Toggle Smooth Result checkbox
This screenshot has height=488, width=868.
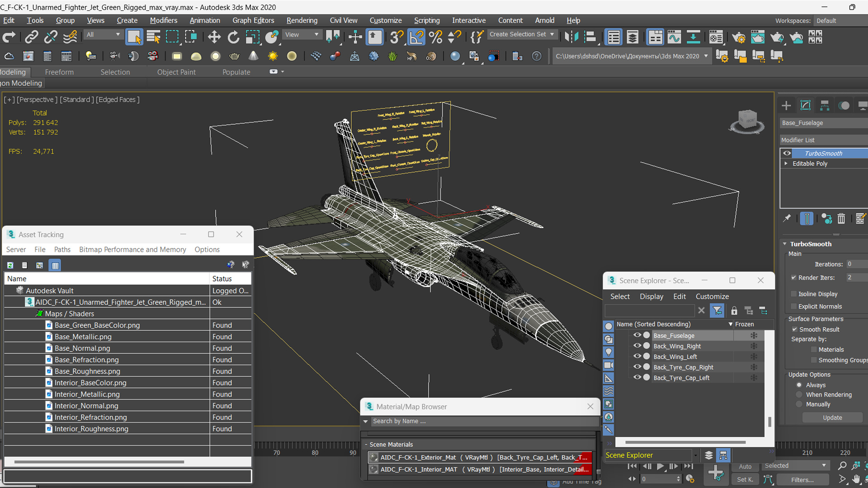tap(795, 329)
